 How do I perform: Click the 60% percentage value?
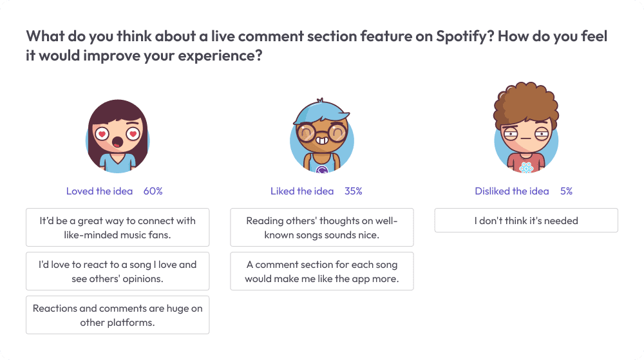pos(153,191)
